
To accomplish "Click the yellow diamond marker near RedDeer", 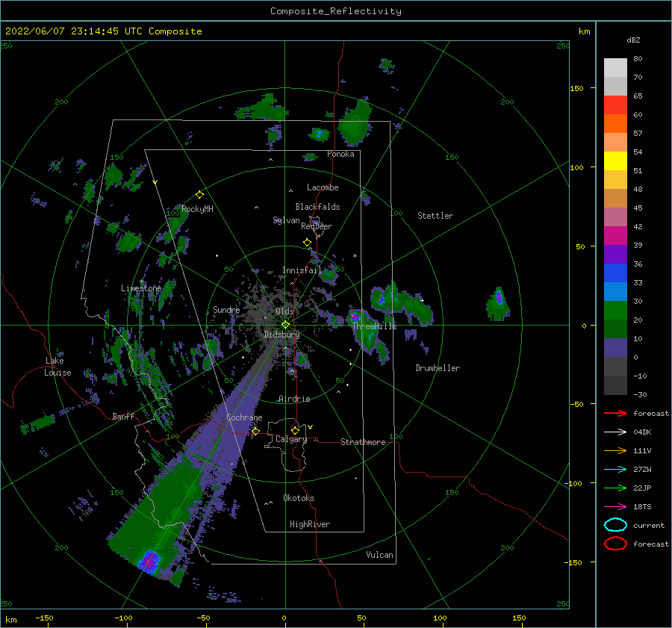I will [x=307, y=243].
